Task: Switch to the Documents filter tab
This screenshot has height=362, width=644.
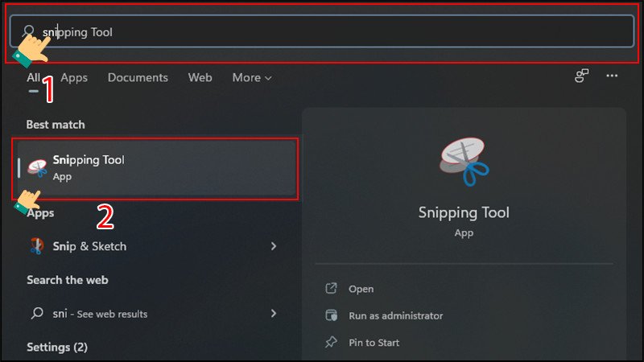Action: tap(138, 77)
